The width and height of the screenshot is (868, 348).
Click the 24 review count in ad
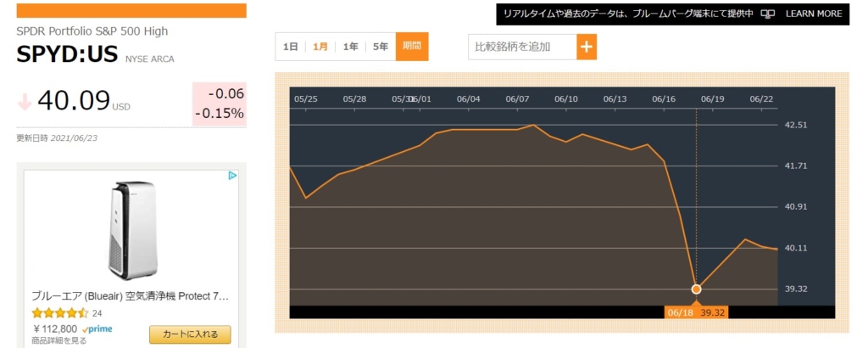point(97,314)
